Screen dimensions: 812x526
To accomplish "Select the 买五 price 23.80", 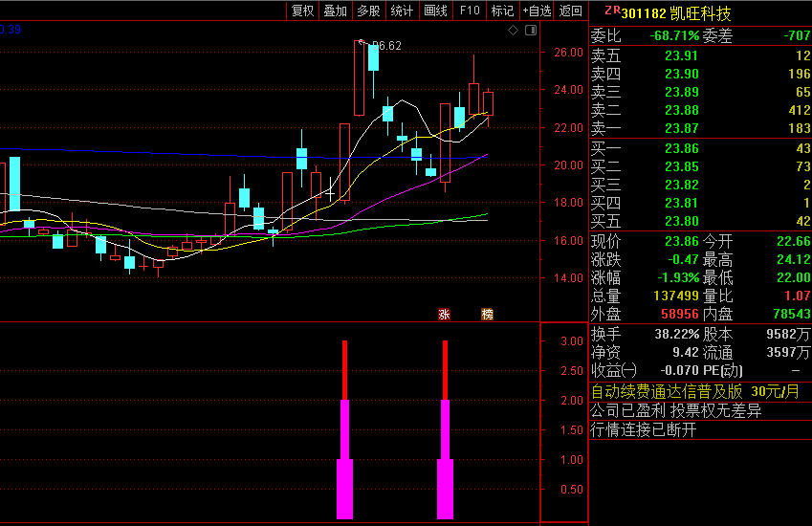I will (682, 221).
